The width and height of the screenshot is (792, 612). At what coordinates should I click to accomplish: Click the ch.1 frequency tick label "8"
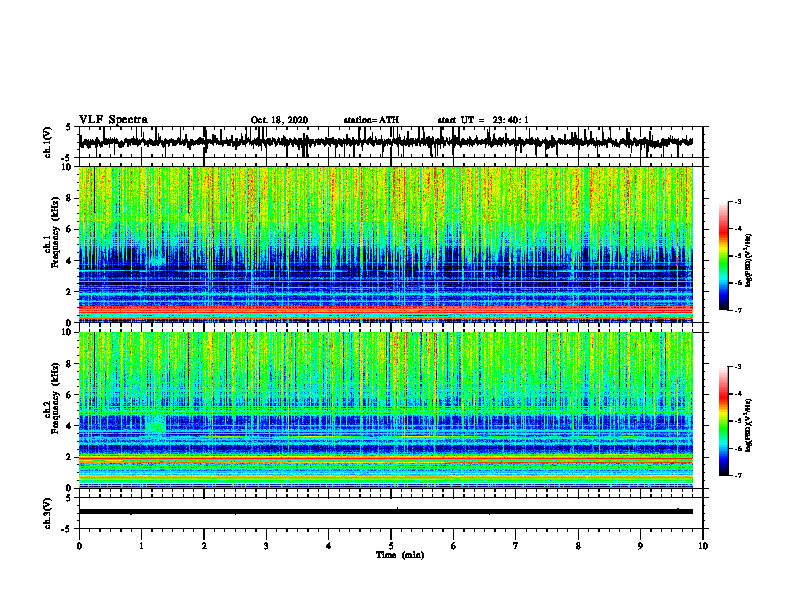point(70,198)
